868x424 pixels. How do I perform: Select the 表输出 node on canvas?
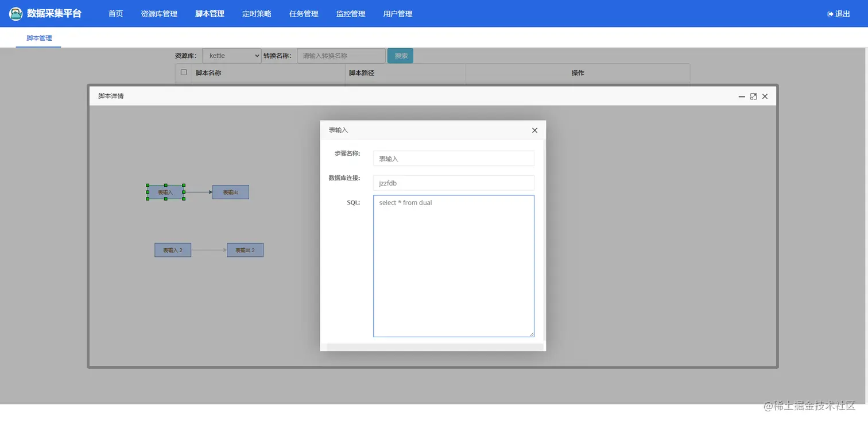click(x=231, y=192)
